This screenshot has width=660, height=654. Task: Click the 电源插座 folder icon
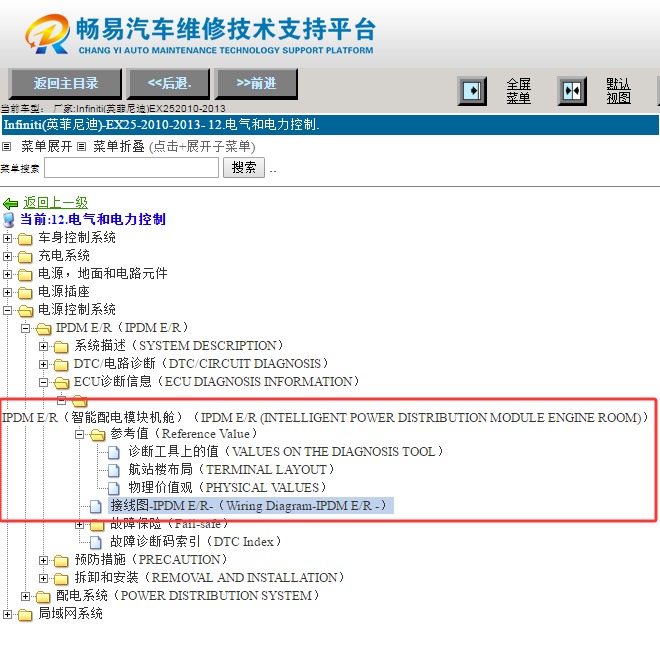[x=25, y=292]
